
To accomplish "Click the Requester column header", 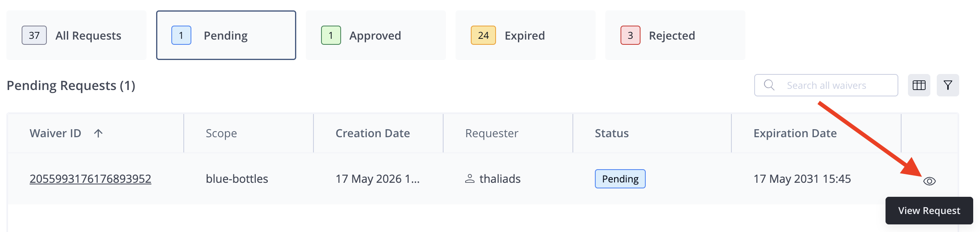I will 492,133.
